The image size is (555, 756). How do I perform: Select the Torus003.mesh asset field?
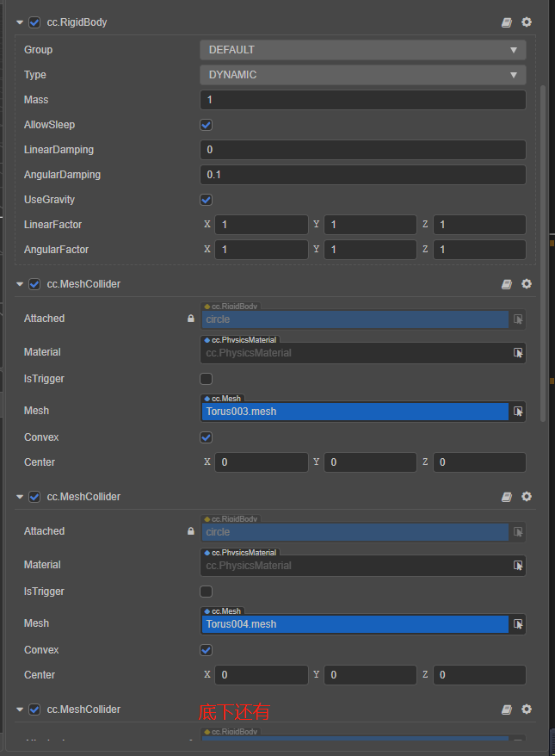click(355, 412)
